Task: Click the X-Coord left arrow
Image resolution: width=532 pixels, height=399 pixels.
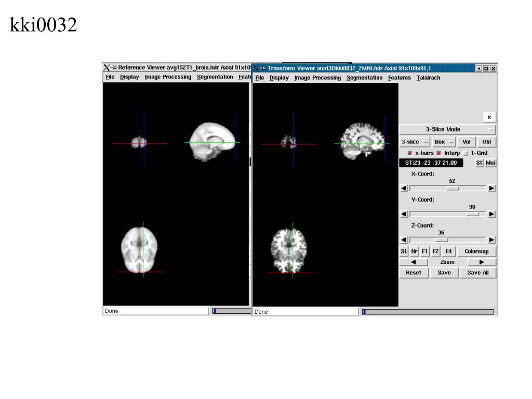Action: pos(403,188)
